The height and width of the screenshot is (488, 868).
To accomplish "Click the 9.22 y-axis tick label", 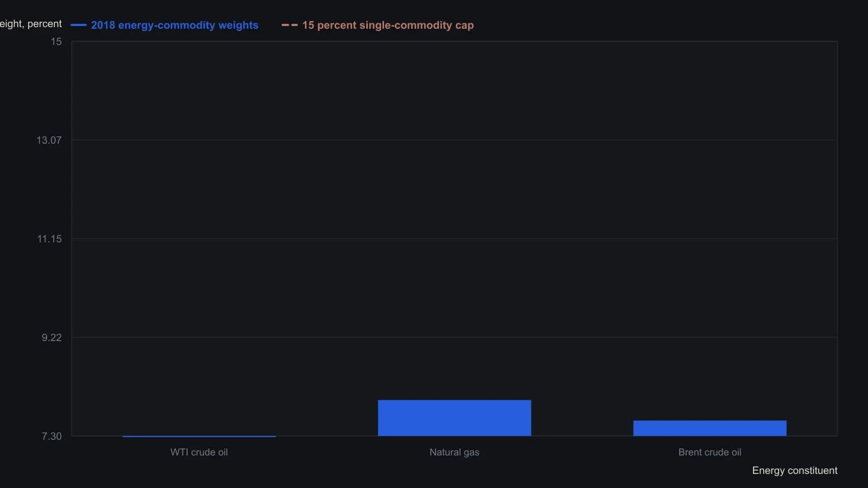I will tap(52, 338).
